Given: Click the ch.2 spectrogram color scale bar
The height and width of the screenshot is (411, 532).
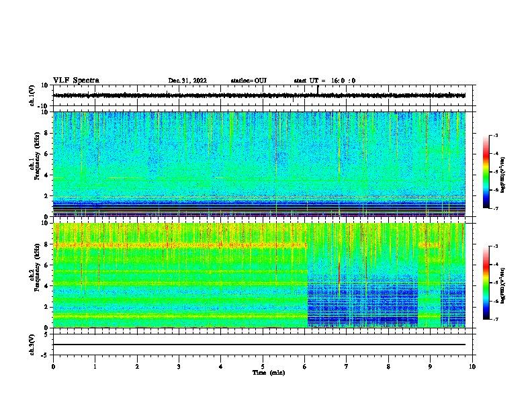Looking at the screenshot, I should pyautogui.click(x=486, y=283).
